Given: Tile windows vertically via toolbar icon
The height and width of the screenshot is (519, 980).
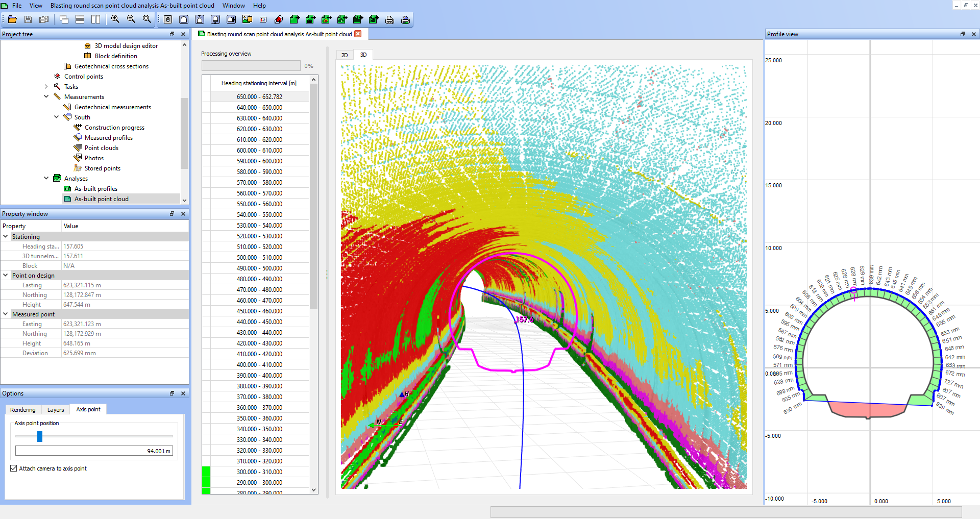Looking at the screenshot, I should click(95, 19).
